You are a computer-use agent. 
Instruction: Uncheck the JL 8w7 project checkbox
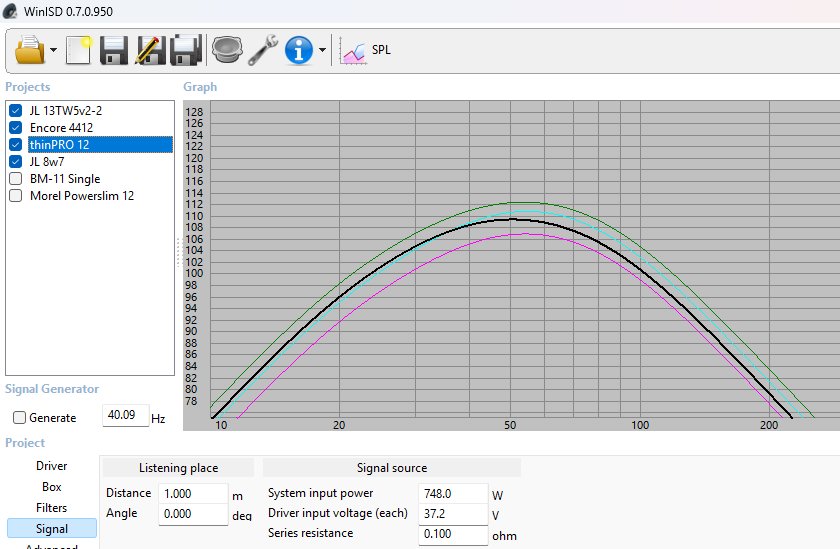click(16, 162)
